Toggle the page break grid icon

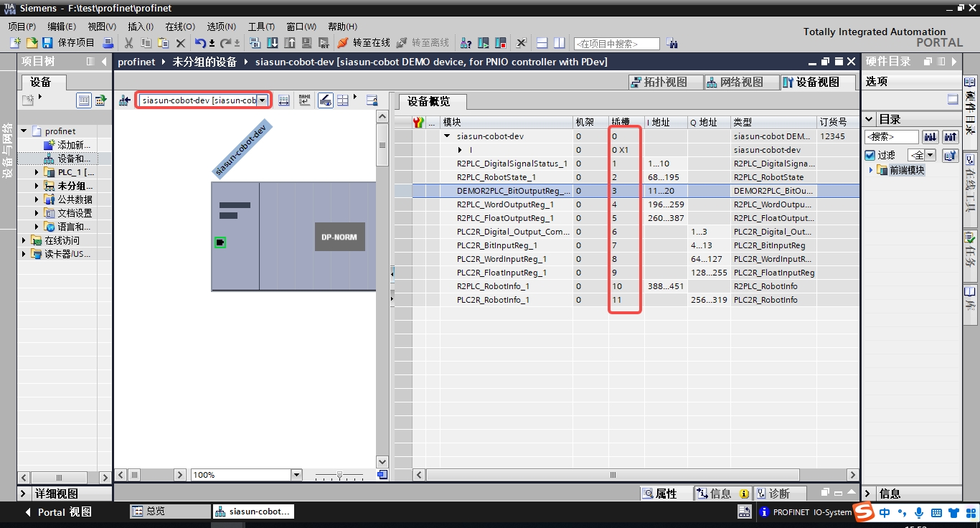pyautogui.click(x=343, y=100)
